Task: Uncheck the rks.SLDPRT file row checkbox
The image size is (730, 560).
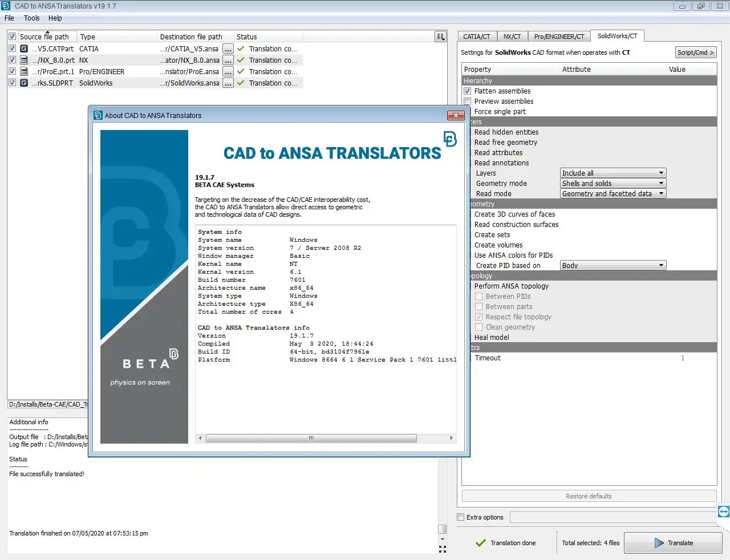Action: [12, 83]
